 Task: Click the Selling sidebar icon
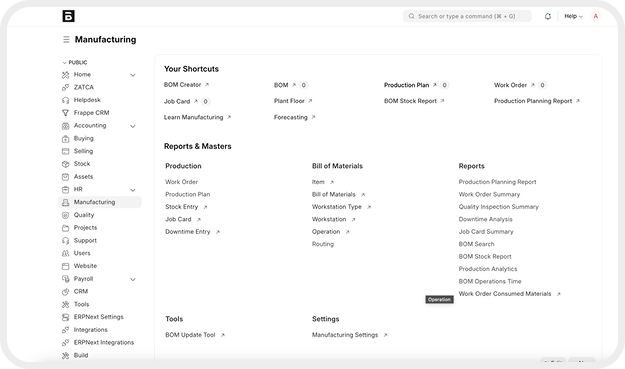65,151
